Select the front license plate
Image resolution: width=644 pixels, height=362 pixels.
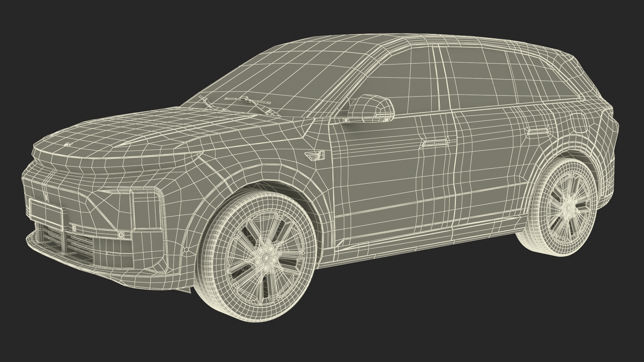[47, 214]
